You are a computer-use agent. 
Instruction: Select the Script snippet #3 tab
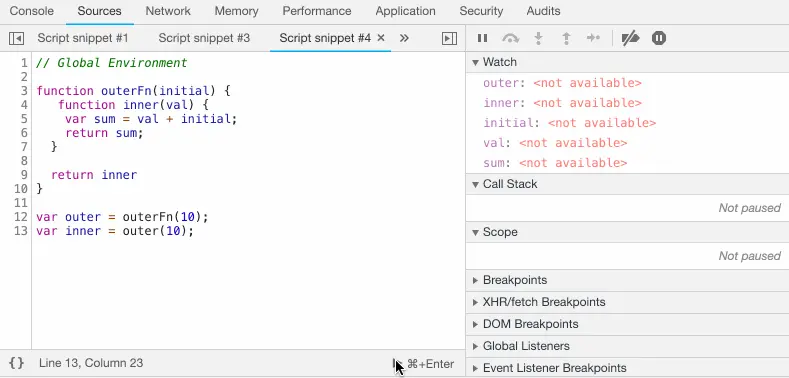coord(204,38)
